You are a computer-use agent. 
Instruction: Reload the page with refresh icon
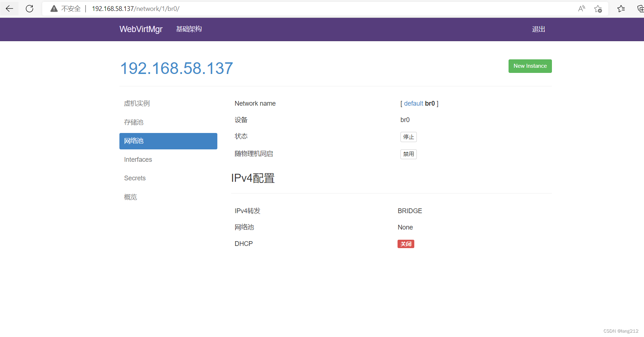click(29, 9)
